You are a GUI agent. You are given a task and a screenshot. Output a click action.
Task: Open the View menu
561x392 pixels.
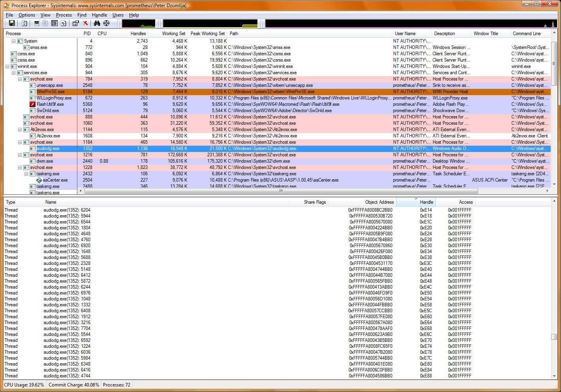[x=45, y=15]
